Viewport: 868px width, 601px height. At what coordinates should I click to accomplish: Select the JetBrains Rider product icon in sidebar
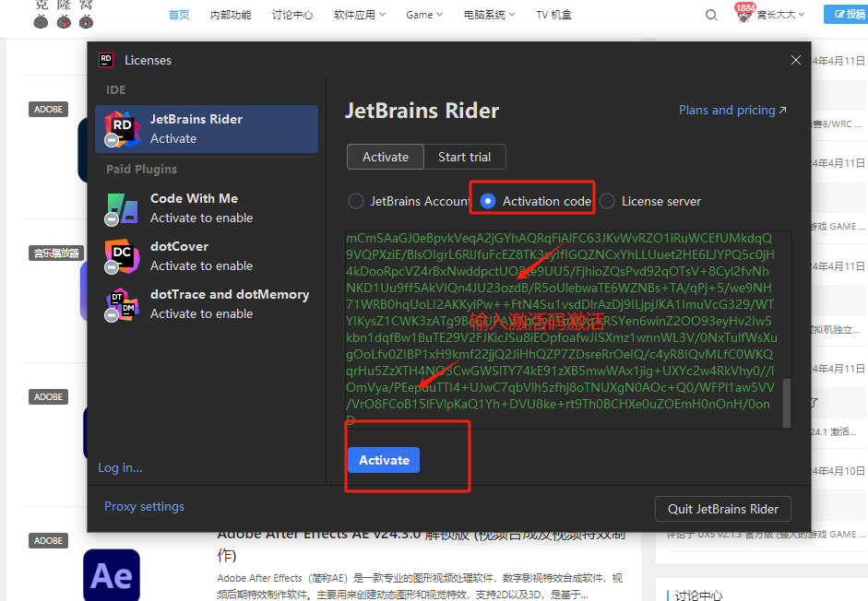pos(122,129)
